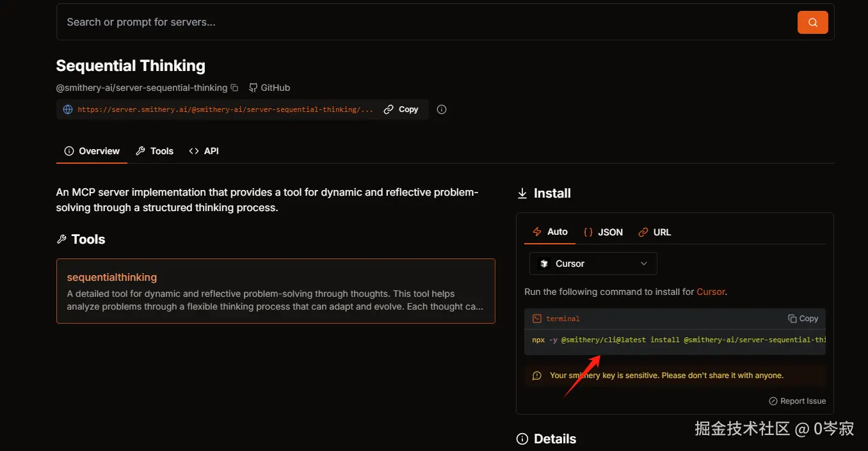The height and width of the screenshot is (451, 868).
Task: Click the npx install command text
Action: 679,340
